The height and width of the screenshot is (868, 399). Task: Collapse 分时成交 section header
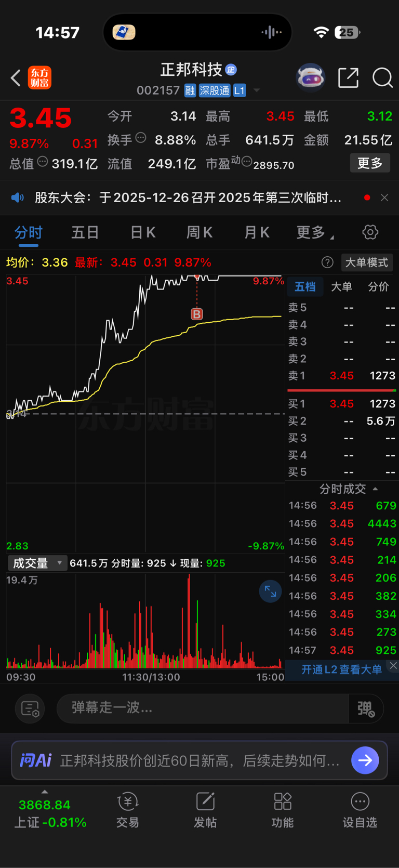click(348, 489)
